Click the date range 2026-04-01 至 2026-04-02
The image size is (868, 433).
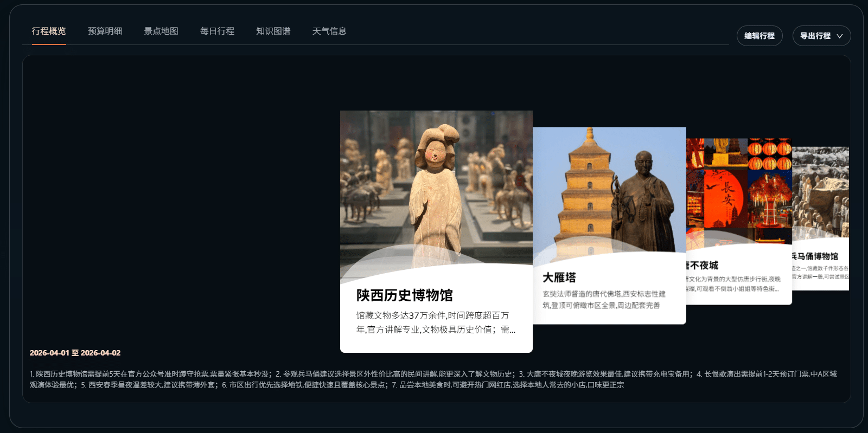(75, 353)
